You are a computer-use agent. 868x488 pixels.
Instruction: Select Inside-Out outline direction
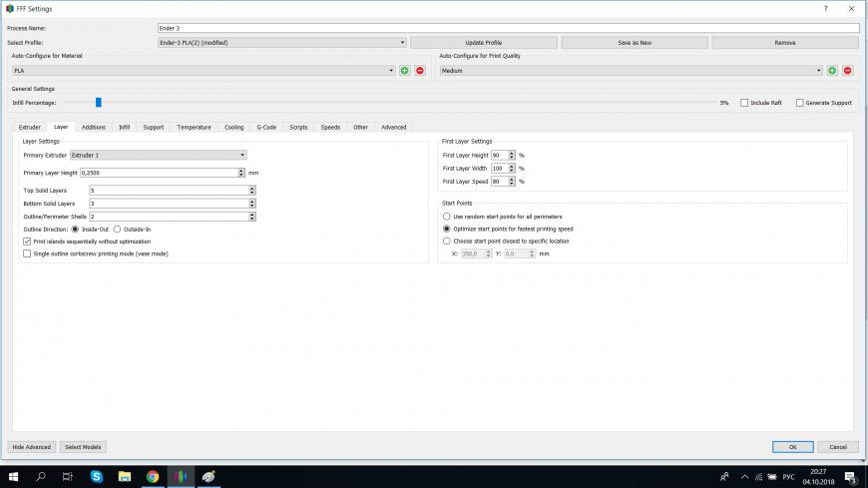pyautogui.click(x=75, y=230)
